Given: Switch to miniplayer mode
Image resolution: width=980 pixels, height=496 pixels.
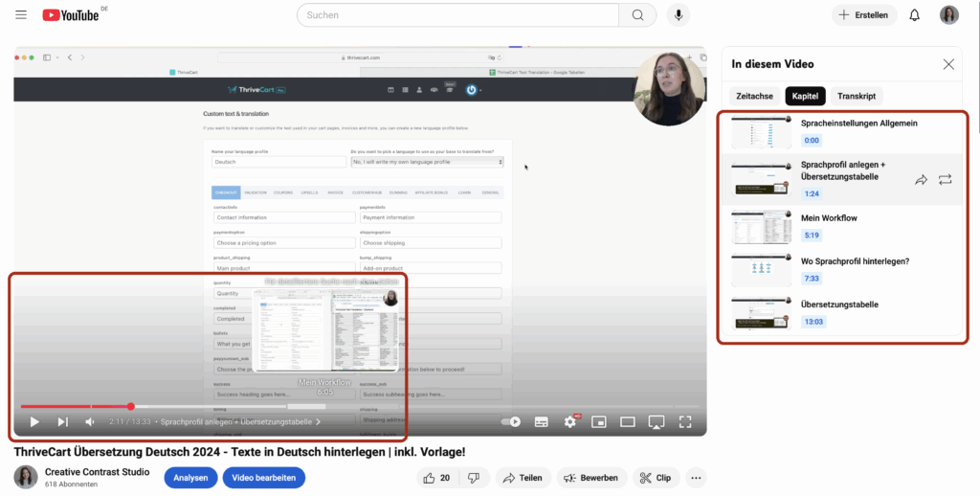Looking at the screenshot, I should (599, 422).
